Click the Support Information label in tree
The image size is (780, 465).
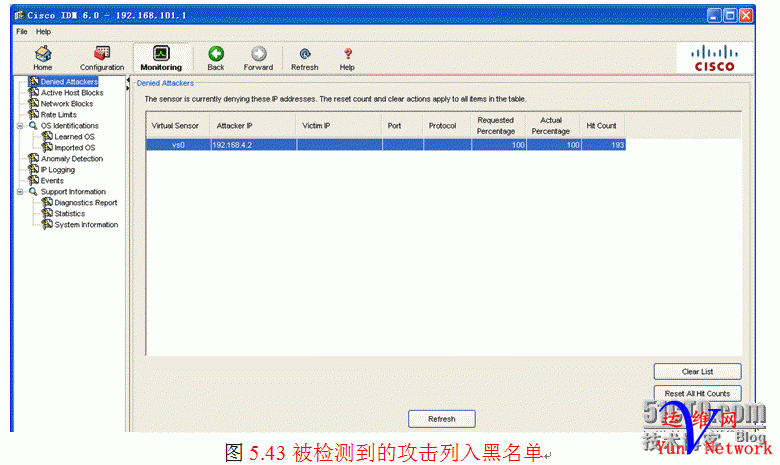pos(73,191)
